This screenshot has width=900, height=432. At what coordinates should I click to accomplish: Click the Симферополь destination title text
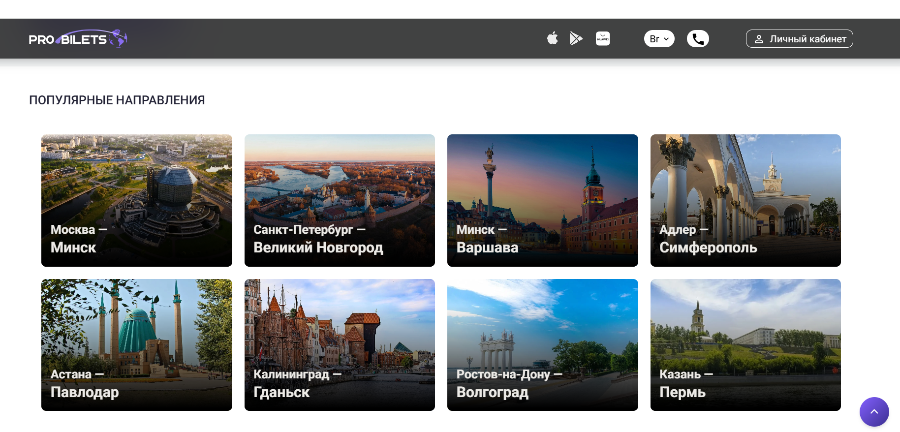708,248
